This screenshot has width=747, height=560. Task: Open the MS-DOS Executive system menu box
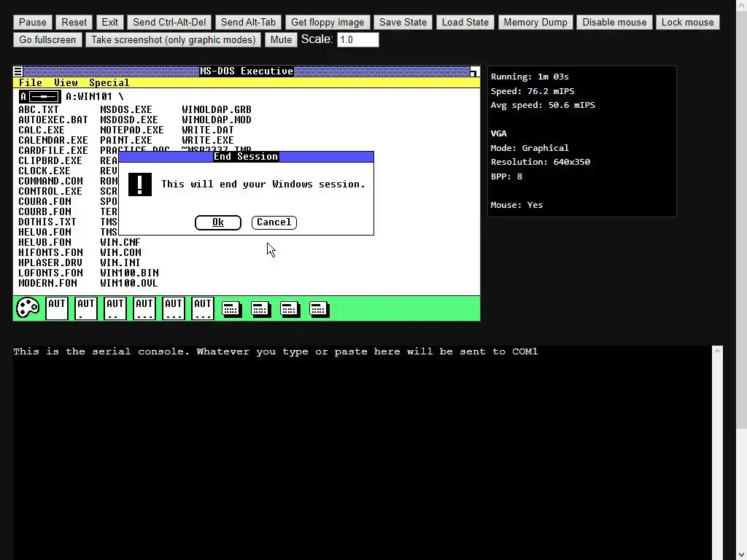click(x=18, y=71)
